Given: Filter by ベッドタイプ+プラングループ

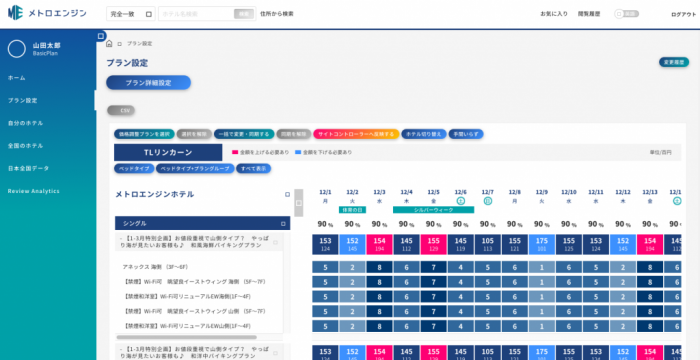Looking at the screenshot, I should coord(195,168).
